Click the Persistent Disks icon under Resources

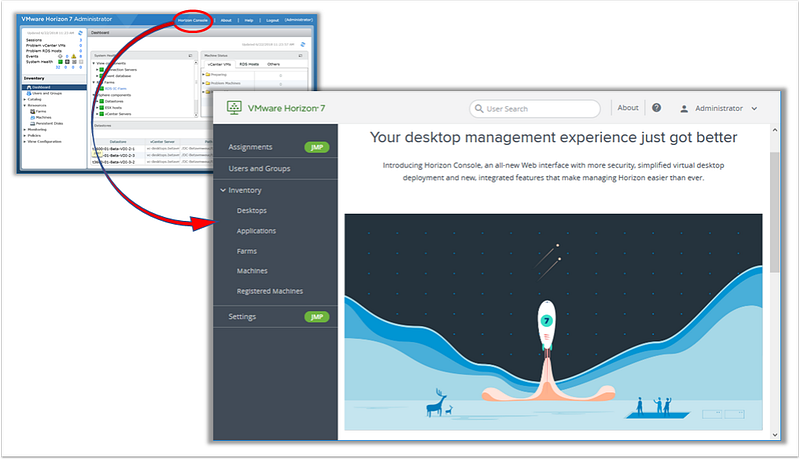33,123
